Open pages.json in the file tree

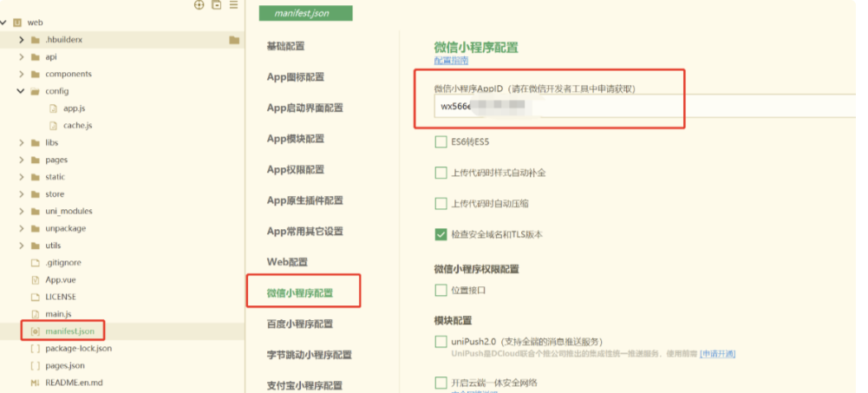pos(65,365)
